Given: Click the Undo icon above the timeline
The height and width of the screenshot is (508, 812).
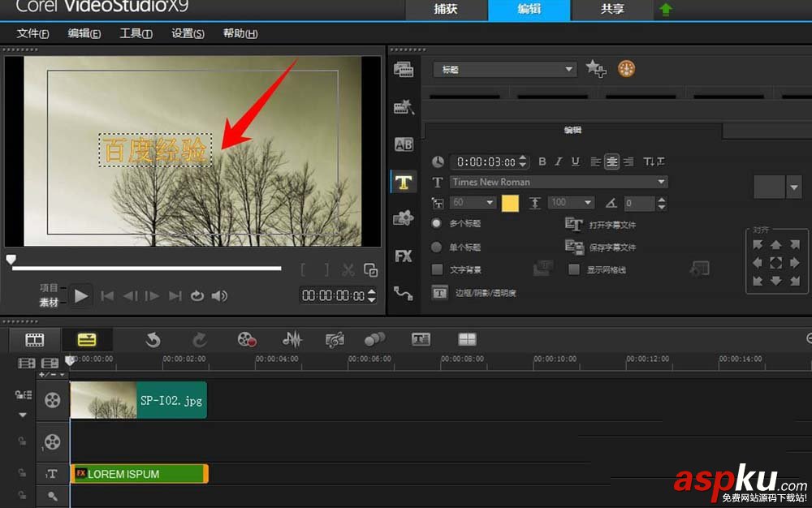Looking at the screenshot, I should pyautogui.click(x=153, y=340).
